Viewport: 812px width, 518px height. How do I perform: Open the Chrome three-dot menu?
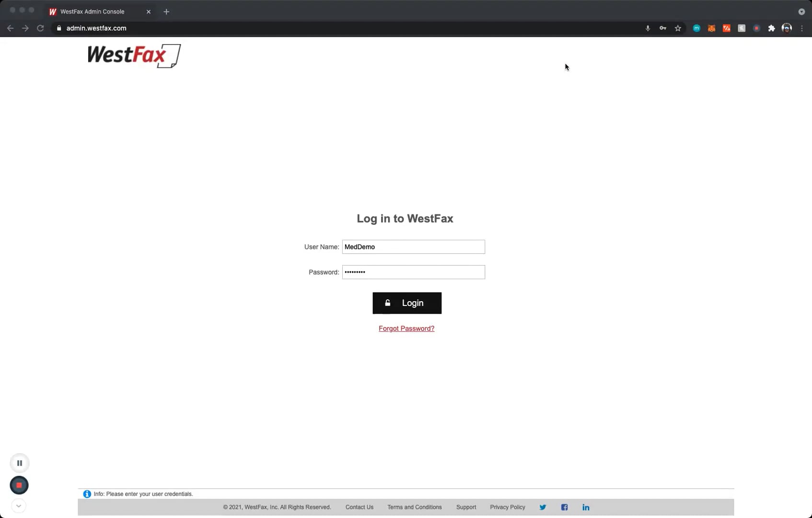coord(802,28)
